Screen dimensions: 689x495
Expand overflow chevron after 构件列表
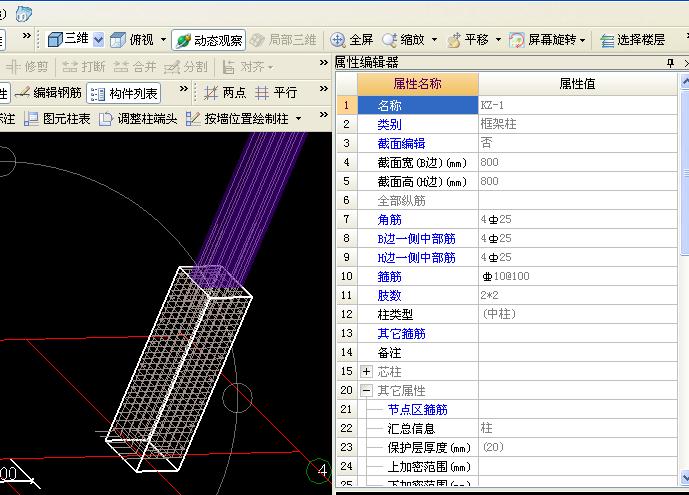click(184, 89)
